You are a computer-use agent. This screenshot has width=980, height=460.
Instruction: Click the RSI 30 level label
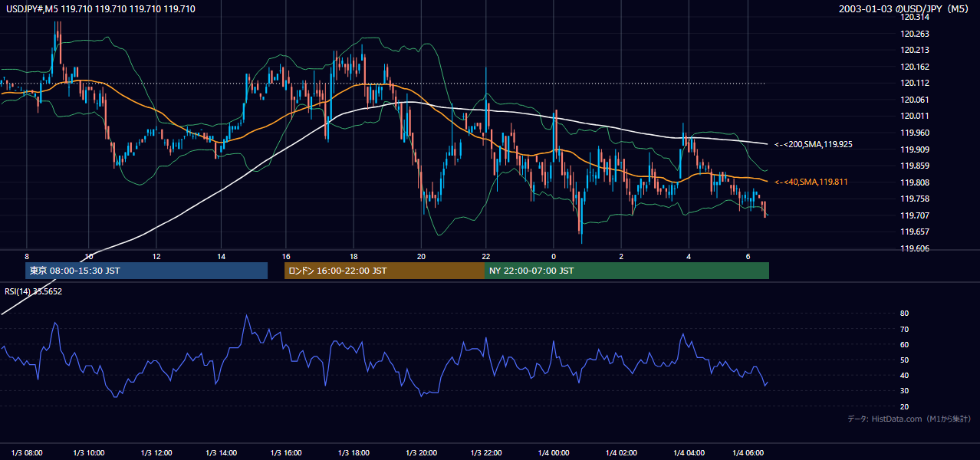[904, 390]
